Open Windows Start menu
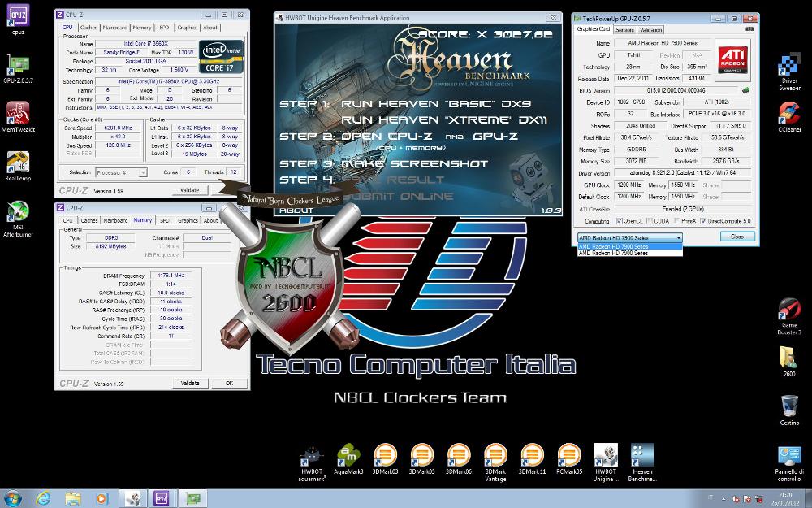Image resolution: width=812 pixels, height=508 pixels. coord(12,499)
